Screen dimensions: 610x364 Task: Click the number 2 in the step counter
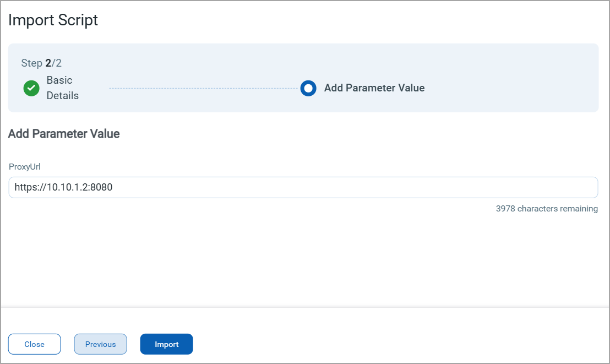click(48, 63)
